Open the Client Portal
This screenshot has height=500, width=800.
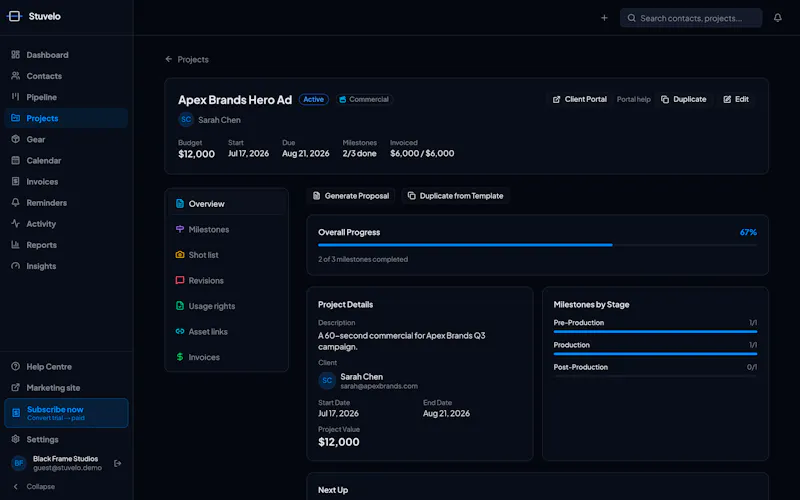[580, 99]
